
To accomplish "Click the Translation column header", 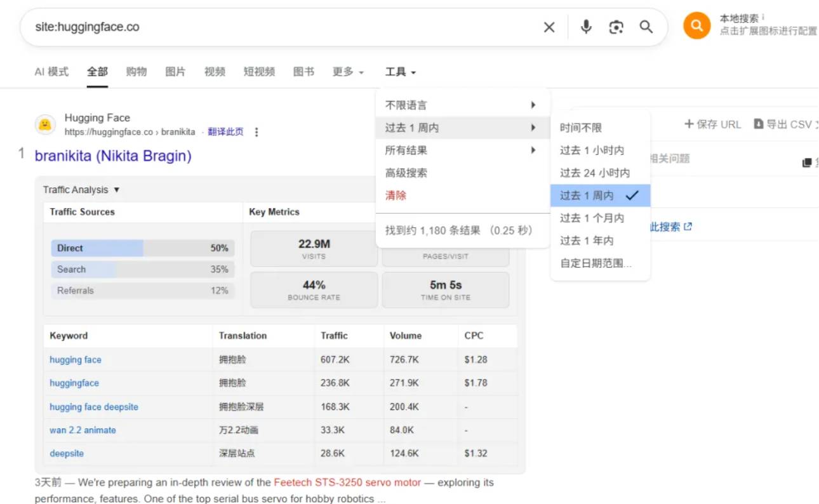I will (x=243, y=336).
